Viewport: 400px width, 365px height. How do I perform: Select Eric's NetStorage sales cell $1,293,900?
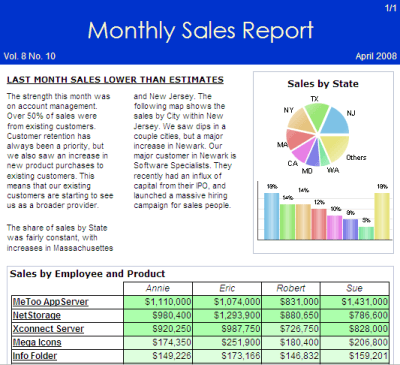pos(227,315)
